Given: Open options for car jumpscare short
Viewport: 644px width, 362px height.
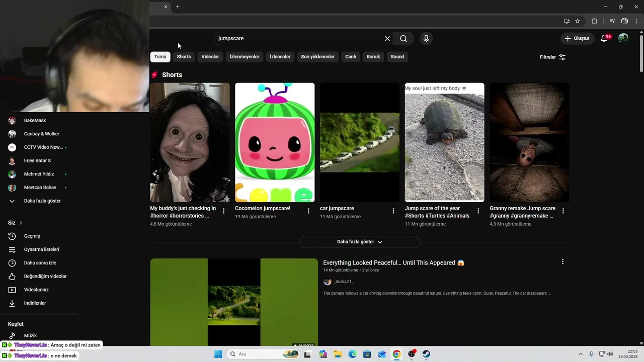Looking at the screenshot, I should pyautogui.click(x=393, y=211).
